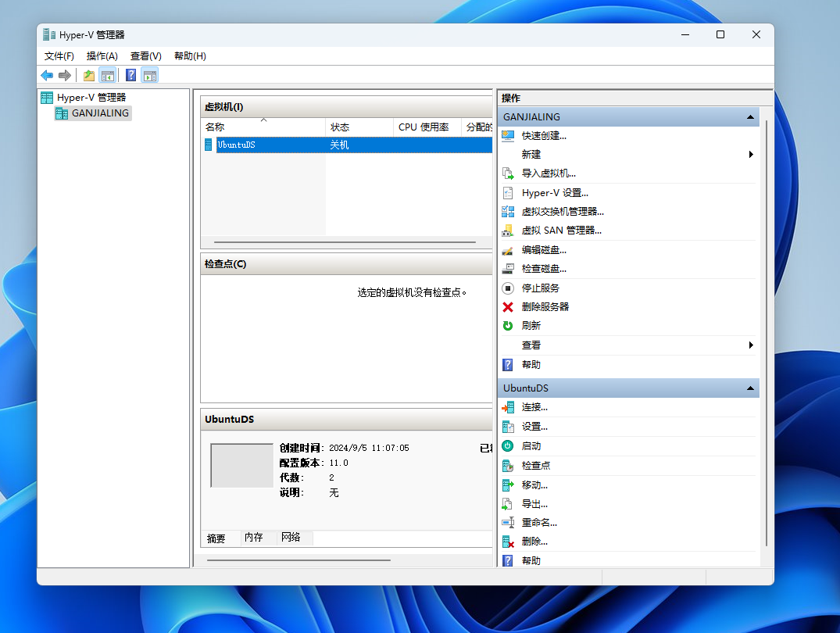Select the Hyper-V 管理器 root node

[84, 98]
